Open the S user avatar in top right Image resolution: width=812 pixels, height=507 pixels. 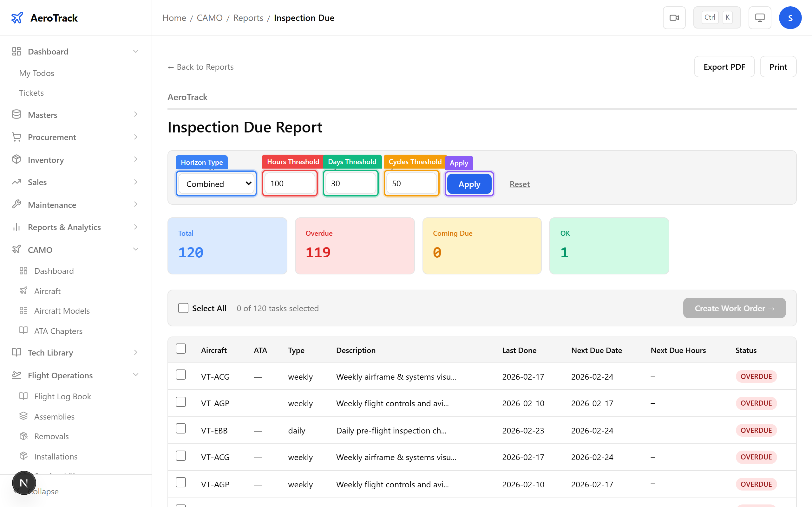click(790, 17)
